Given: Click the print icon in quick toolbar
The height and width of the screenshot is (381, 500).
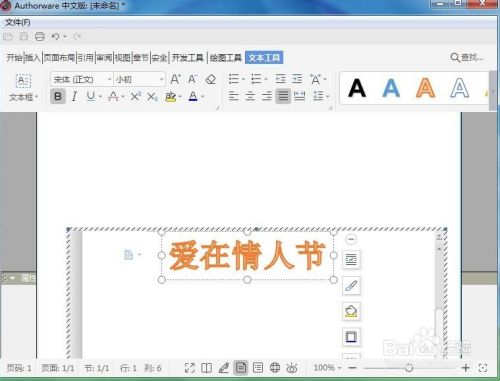Looking at the screenshot, I should [x=40, y=36].
